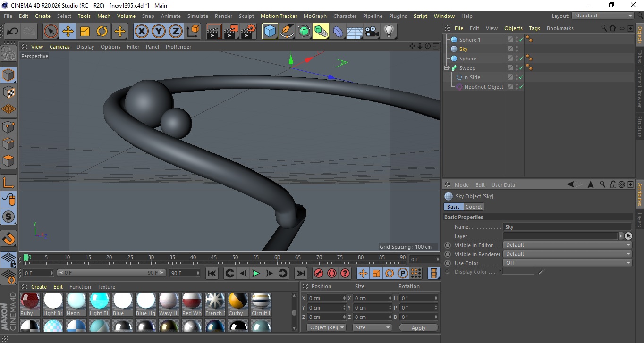Image resolution: width=644 pixels, height=343 pixels.
Task: Toggle X axis lock
Action: pos(141,32)
